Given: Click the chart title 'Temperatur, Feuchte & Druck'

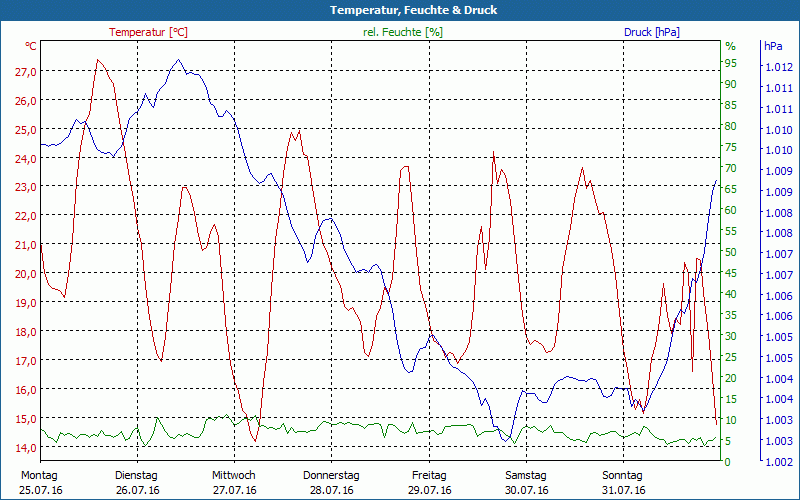Looking at the screenshot, I should click(x=400, y=10).
